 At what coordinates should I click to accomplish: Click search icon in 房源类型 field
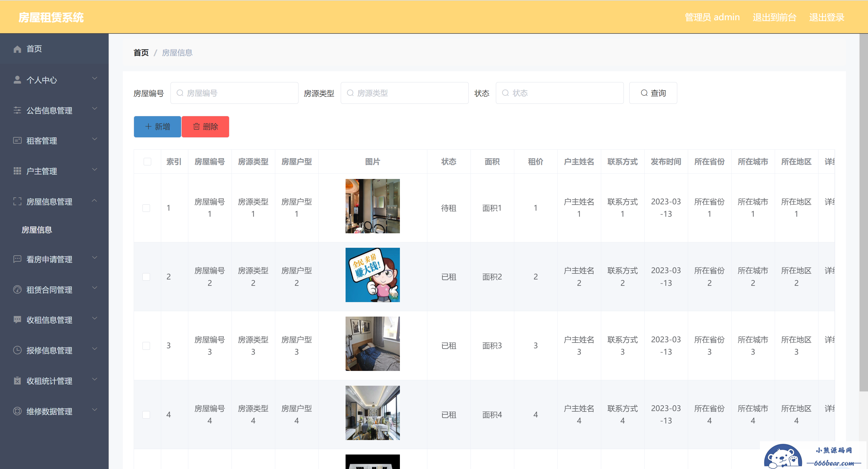[x=350, y=93]
